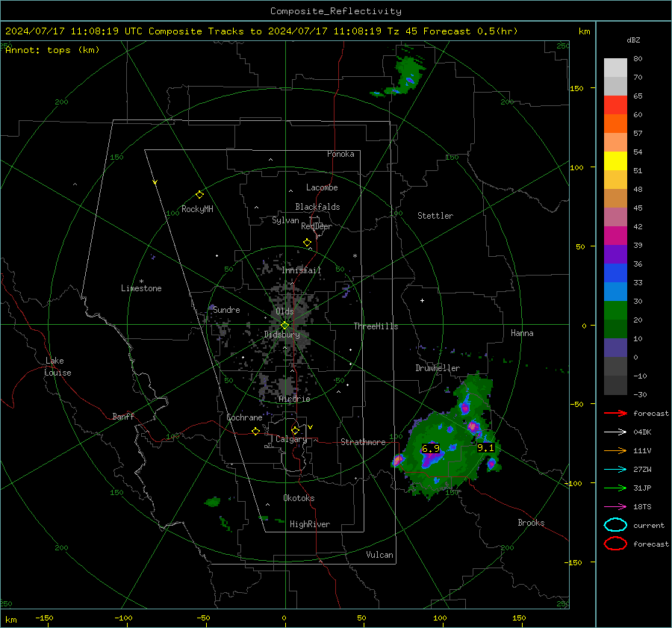Select the red forecast arrow legend icon

(615, 413)
